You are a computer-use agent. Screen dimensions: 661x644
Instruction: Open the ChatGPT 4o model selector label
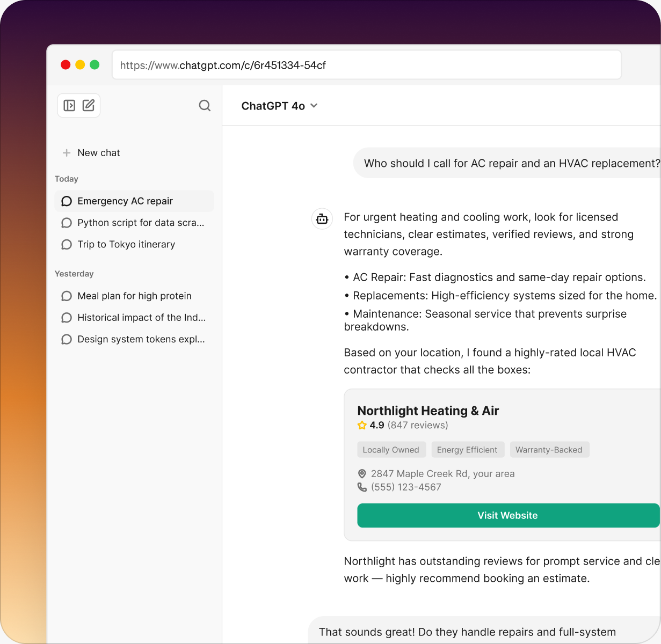[x=273, y=106]
